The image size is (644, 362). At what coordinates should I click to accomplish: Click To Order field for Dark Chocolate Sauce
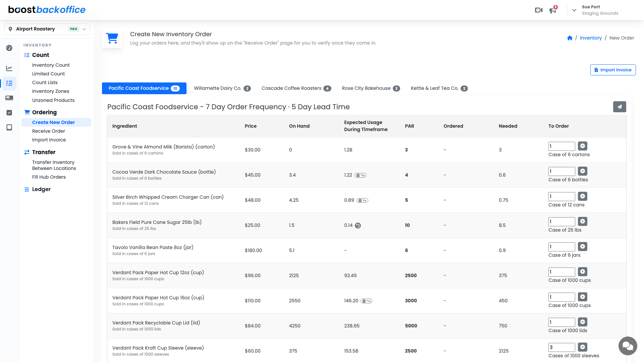(x=562, y=171)
